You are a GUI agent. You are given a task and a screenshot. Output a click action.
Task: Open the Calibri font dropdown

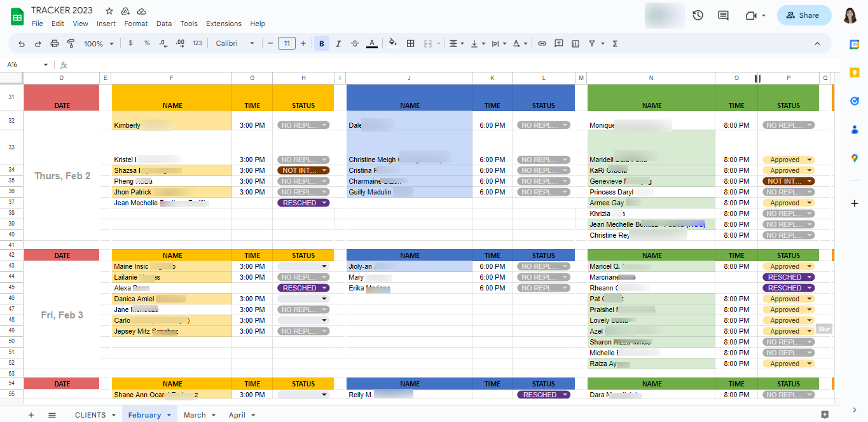pos(235,43)
